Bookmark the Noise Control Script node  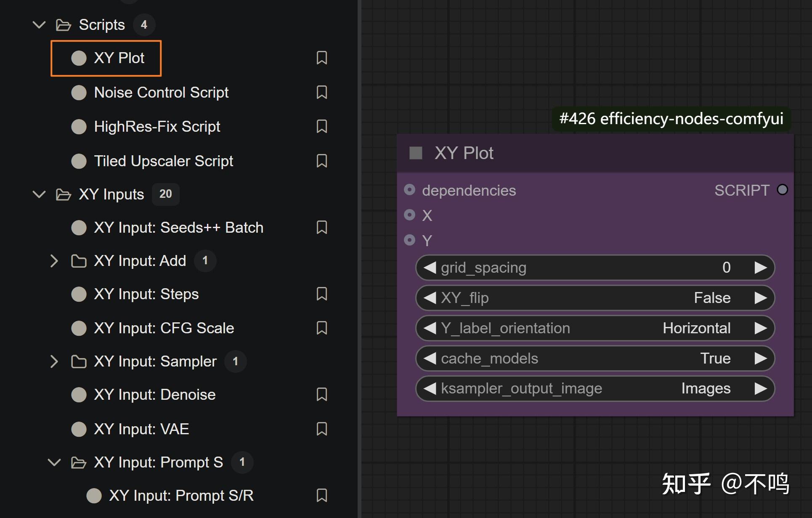click(x=321, y=92)
